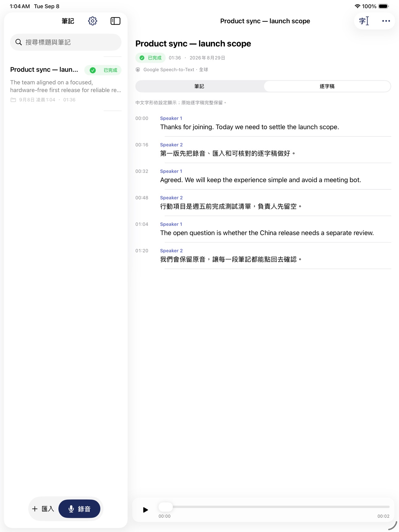The height and width of the screenshot is (532, 399).
Task: Click the magnifier icon in the search field
Action: point(19,42)
